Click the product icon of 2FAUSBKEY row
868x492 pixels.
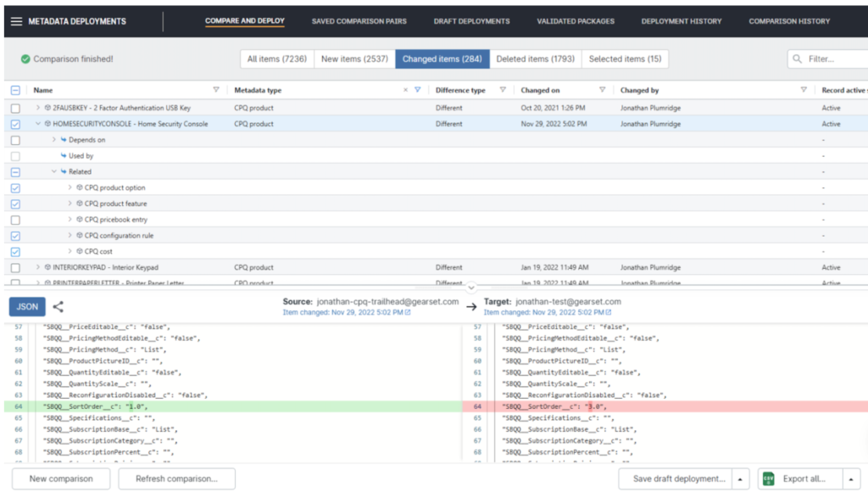point(47,108)
